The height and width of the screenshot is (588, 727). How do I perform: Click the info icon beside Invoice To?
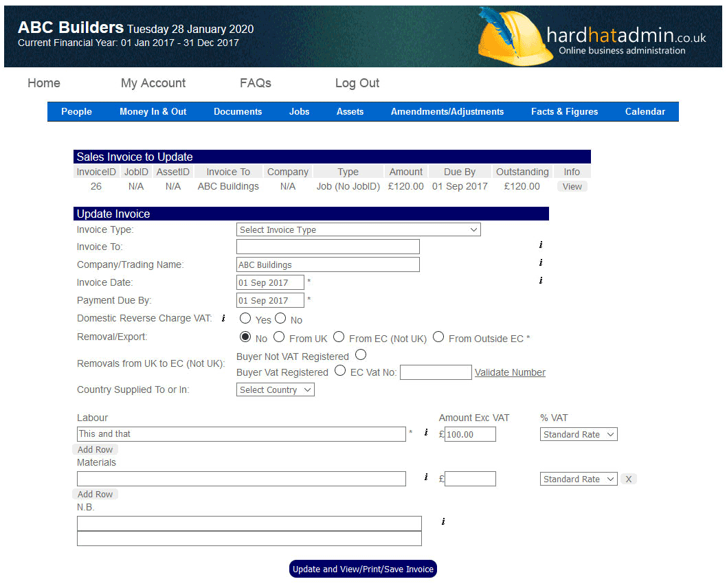(541, 245)
